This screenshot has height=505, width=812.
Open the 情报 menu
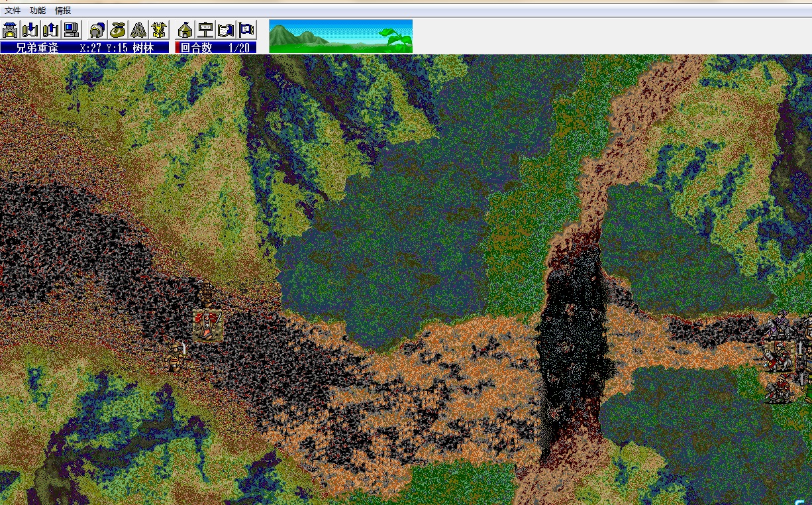(x=63, y=11)
